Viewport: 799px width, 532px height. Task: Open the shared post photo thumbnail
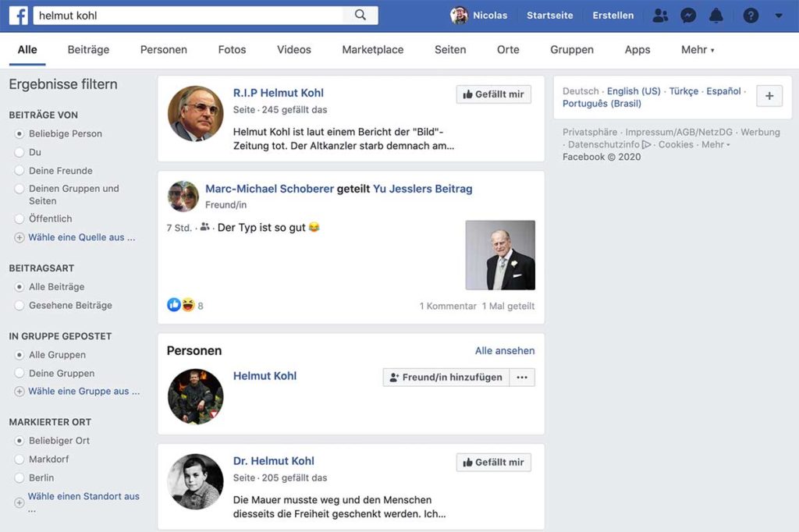pyautogui.click(x=500, y=255)
